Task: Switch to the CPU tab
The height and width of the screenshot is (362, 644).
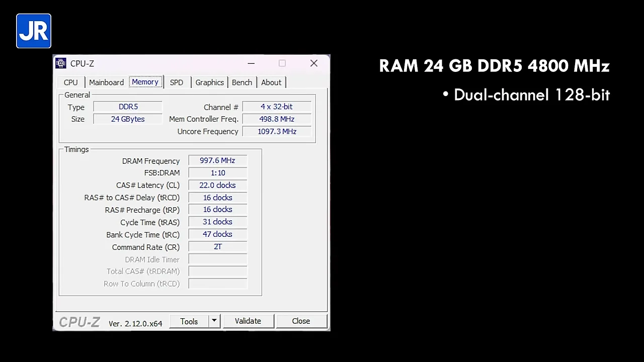Action: tap(70, 82)
